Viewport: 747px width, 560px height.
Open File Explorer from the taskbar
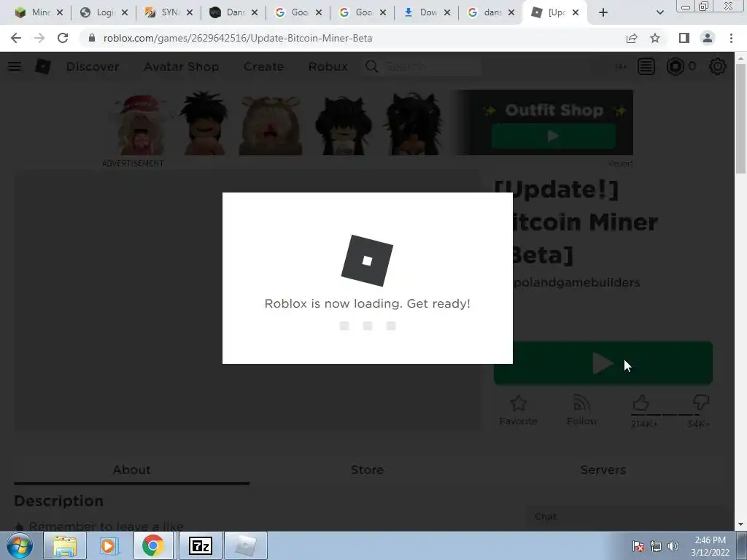[x=65, y=545]
